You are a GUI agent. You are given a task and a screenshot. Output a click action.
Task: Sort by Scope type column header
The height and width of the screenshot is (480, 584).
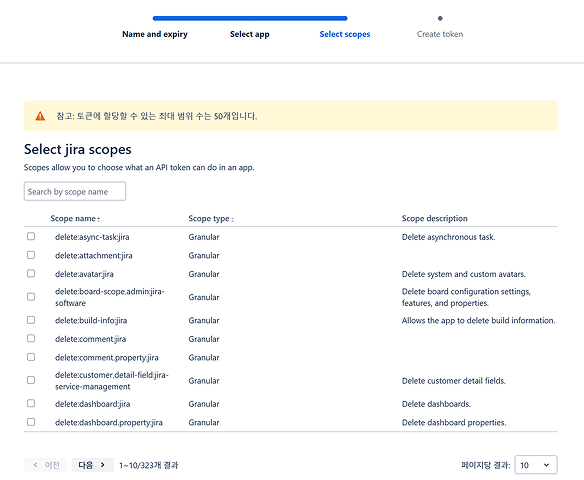click(x=211, y=219)
